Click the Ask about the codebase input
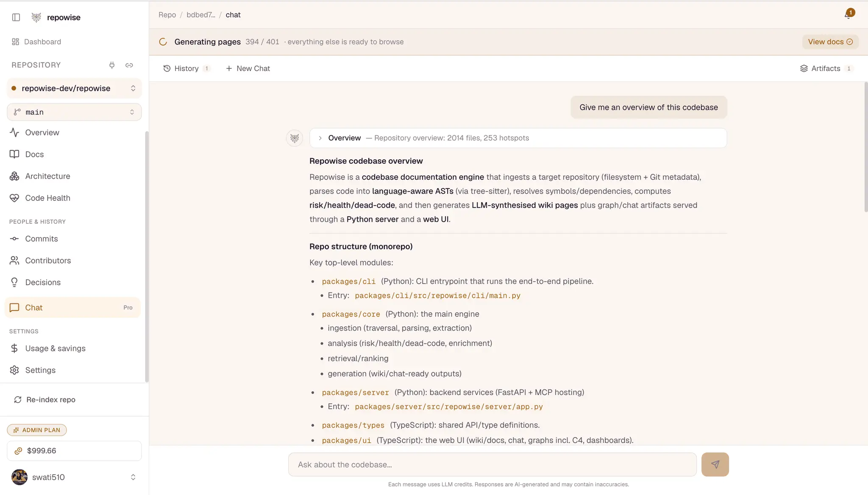 (x=492, y=464)
